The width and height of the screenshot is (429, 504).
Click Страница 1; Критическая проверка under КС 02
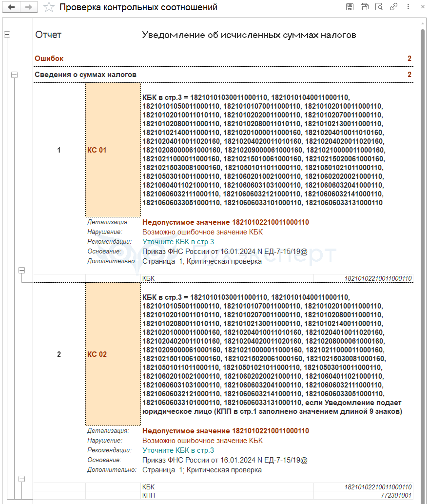click(x=202, y=470)
